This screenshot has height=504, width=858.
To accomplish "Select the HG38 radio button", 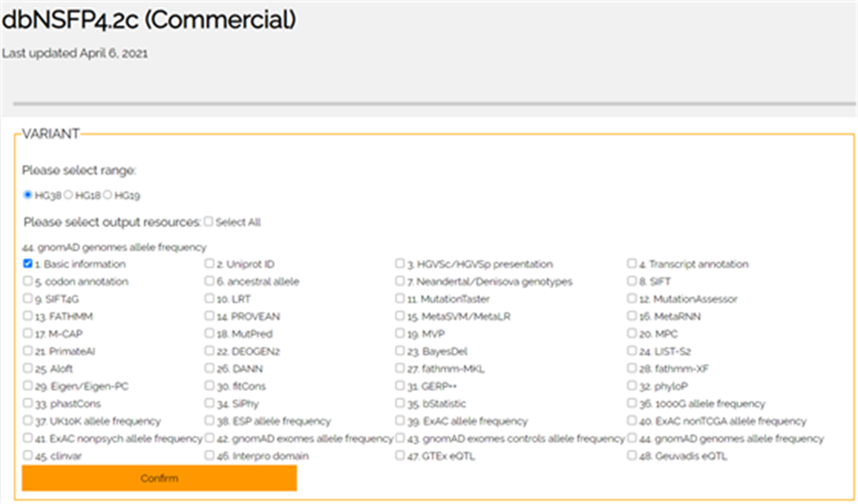I will tap(28, 195).
